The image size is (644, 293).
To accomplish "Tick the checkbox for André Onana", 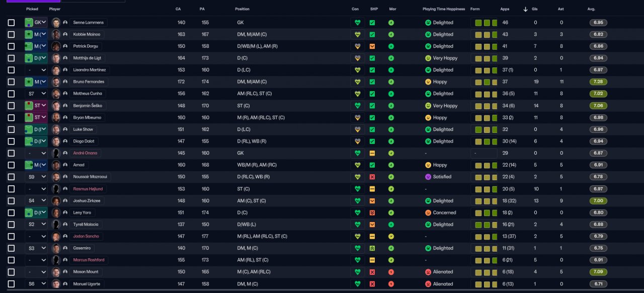I will (x=11, y=153).
